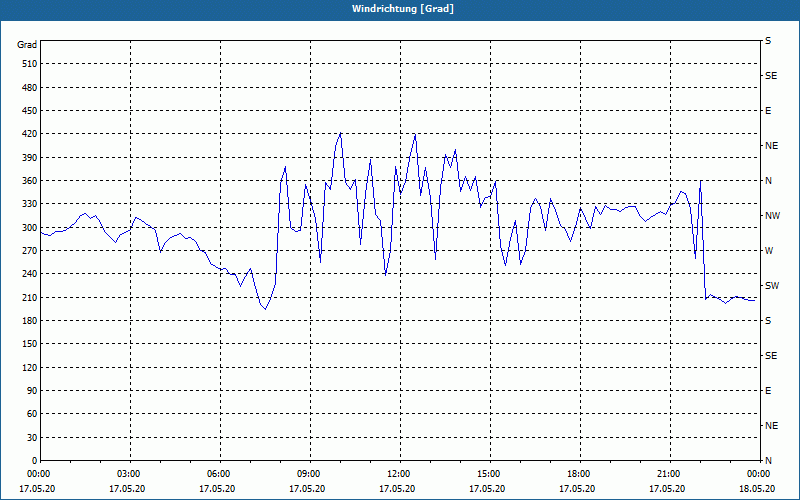The height and width of the screenshot is (500, 800).
Task: Click the 180 degree label
Action: 30,321
